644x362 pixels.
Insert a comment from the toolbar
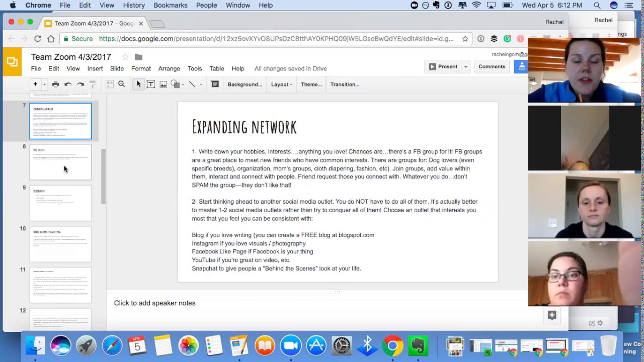pos(215,84)
